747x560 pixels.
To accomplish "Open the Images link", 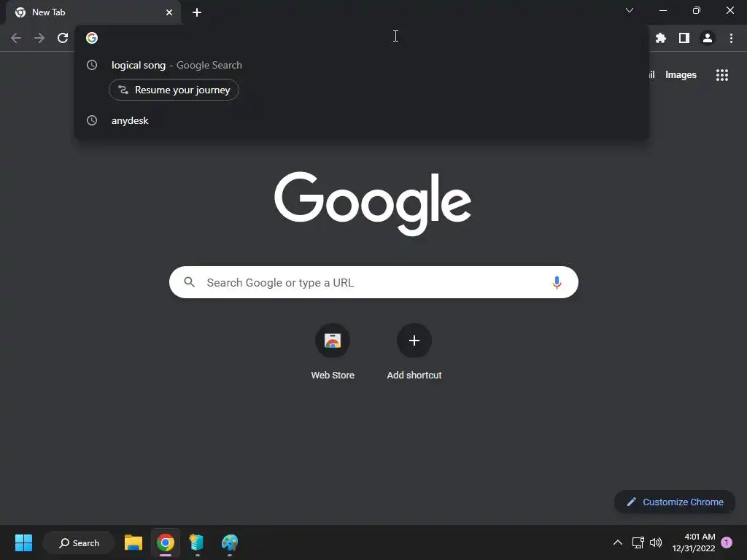I will coord(681,75).
